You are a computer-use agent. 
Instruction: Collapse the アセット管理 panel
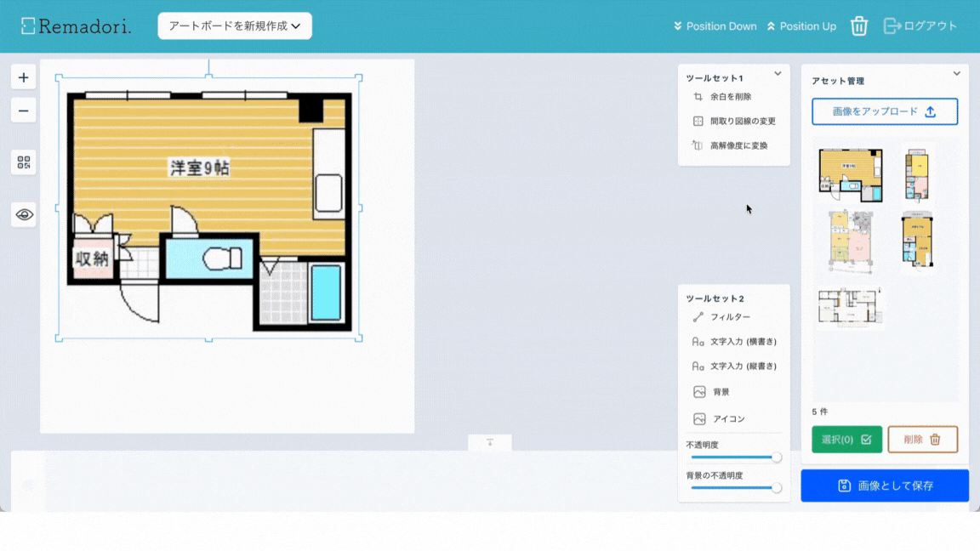point(957,72)
